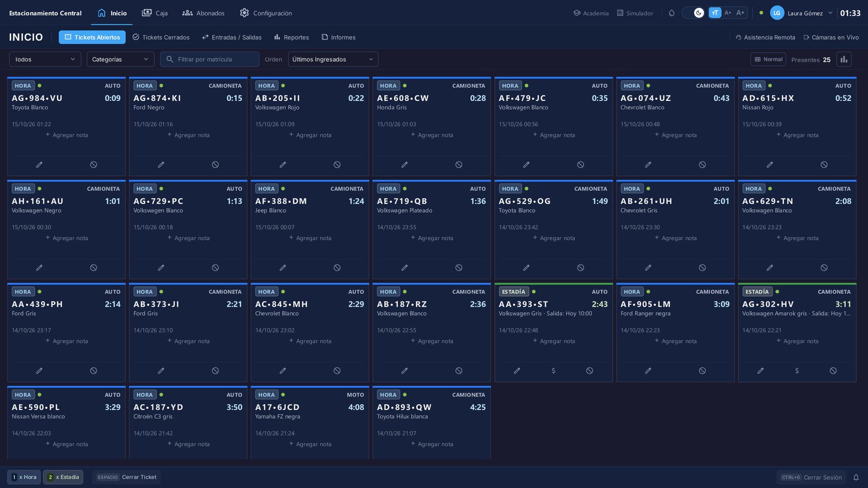868x488 pixels.
Task: Click the Cerrar Ticket shortcut button
Action: [126, 477]
